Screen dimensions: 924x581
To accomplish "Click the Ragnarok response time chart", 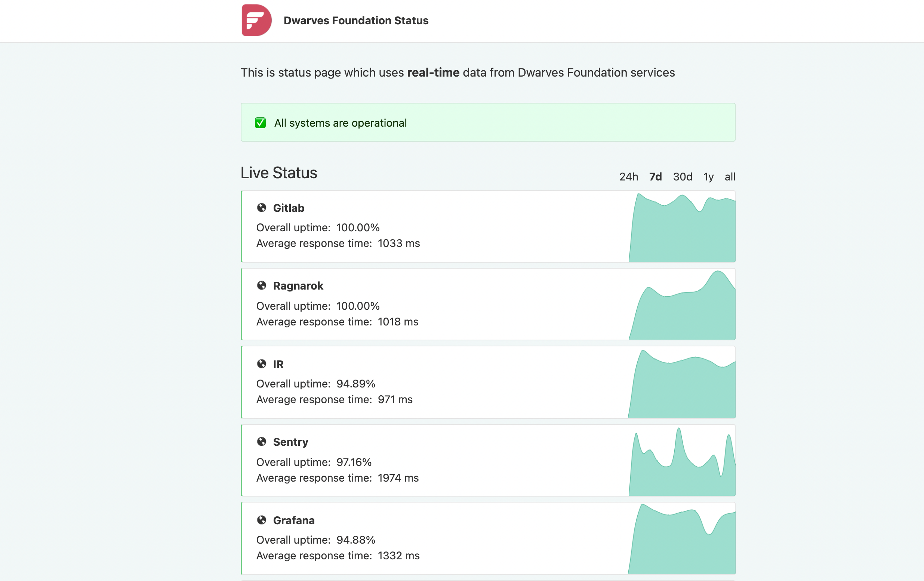I will click(682, 305).
